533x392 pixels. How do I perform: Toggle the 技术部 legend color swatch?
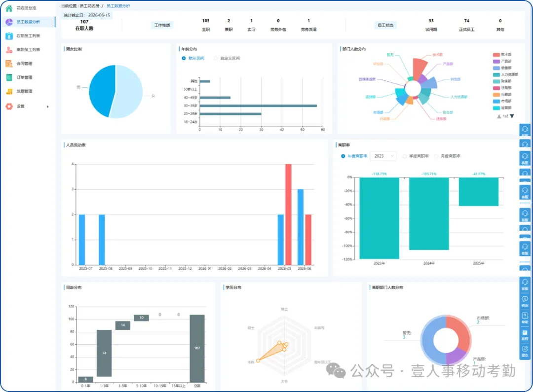496,55
